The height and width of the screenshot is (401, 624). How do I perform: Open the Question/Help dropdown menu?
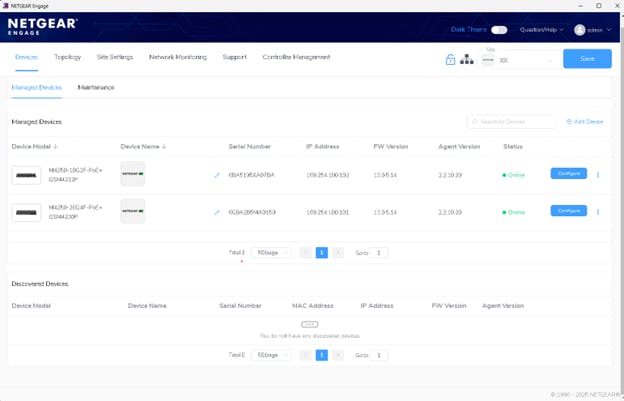coord(541,30)
